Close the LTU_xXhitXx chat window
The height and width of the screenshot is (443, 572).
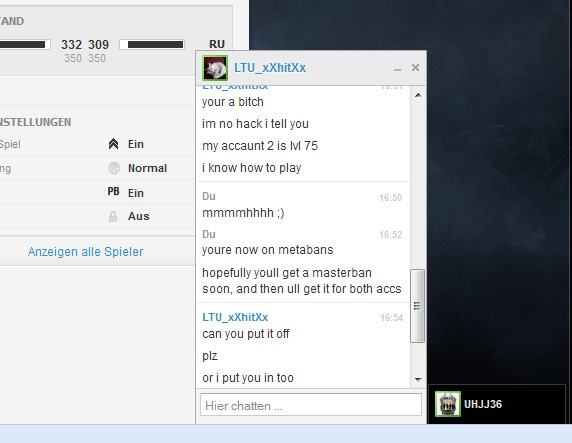(x=415, y=68)
